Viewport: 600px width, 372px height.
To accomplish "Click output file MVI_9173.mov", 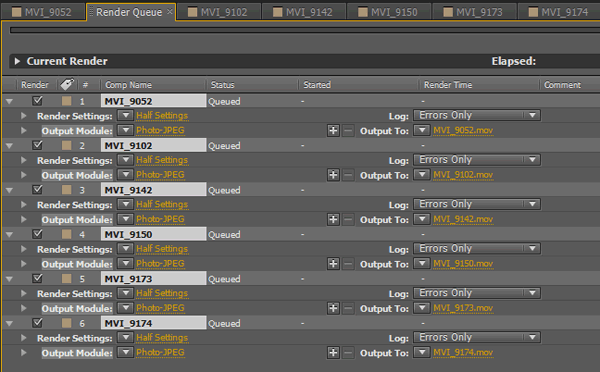I will tap(463, 308).
